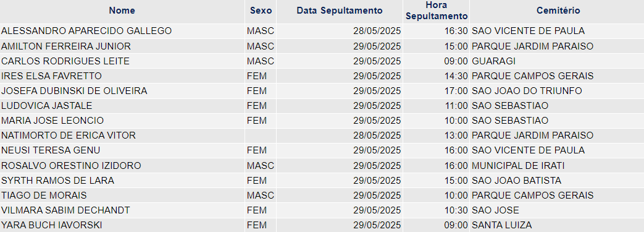Click the name SYRTH RAMOS DE LARA
Image resolution: width=644 pixels, height=232 pixels.
pyautogui.click(x=57, y=181)
